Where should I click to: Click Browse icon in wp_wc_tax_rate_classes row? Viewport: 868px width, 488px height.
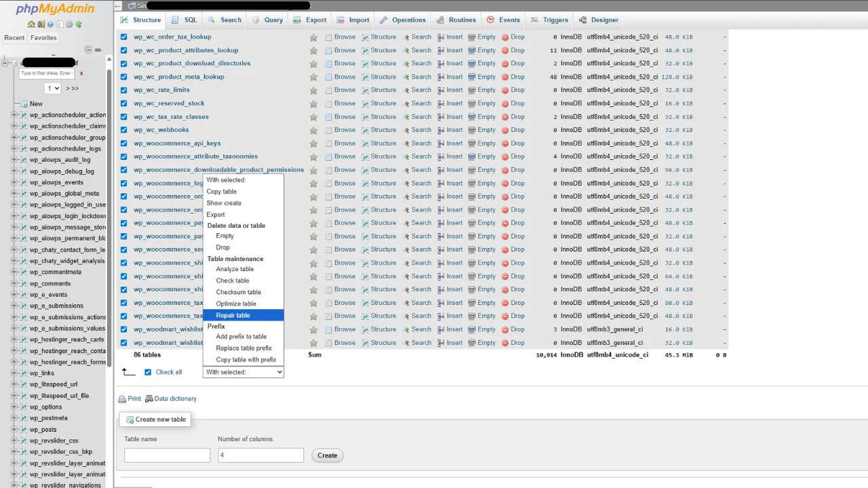point(328,117)
